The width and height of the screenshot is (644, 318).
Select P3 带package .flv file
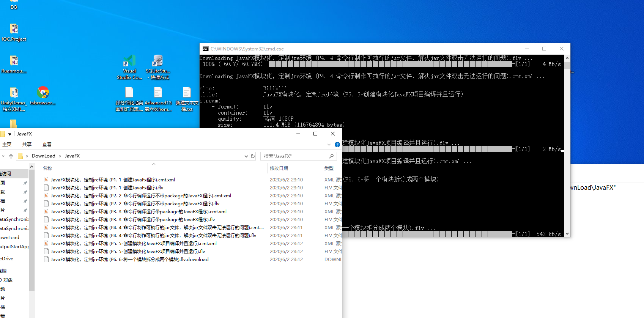pyautogui.click(x=133, y=220)
